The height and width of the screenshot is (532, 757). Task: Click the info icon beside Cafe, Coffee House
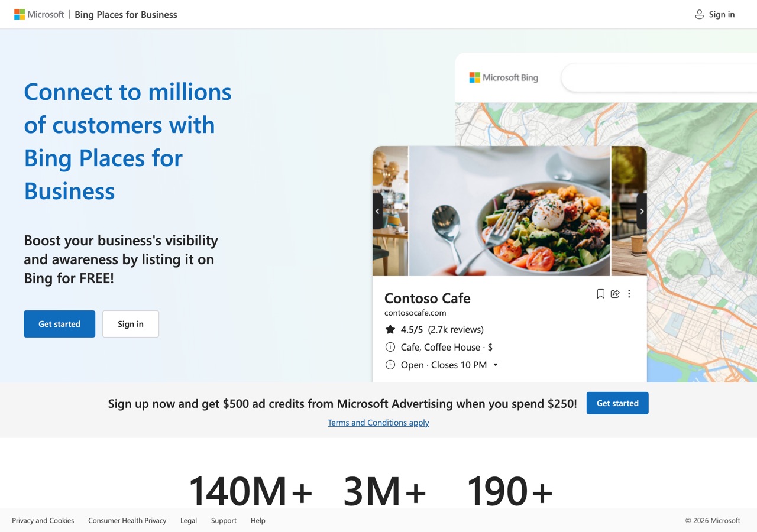coord(390,347)
